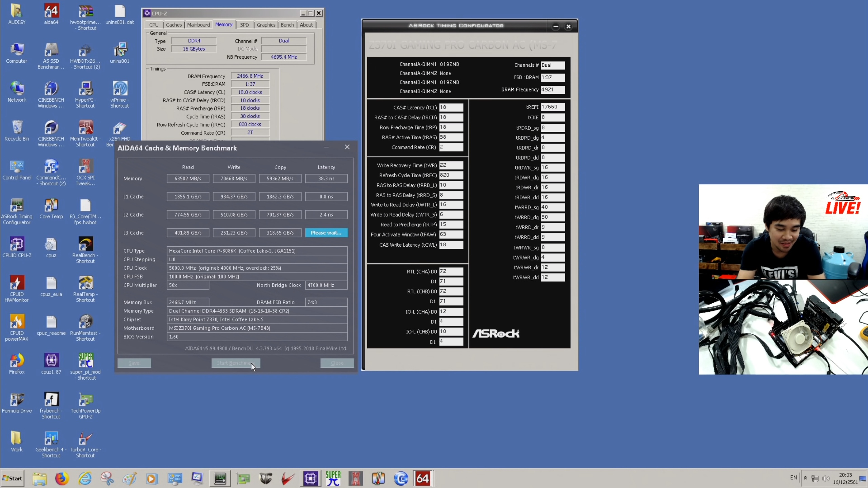Click the tREFI value field
868x488 pixels.
(553, 107)
